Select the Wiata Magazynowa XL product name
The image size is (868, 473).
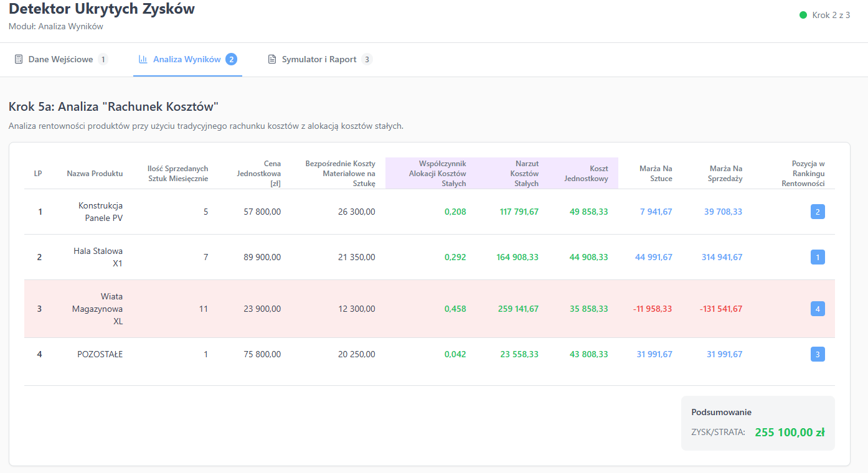(x=98, y=309)
